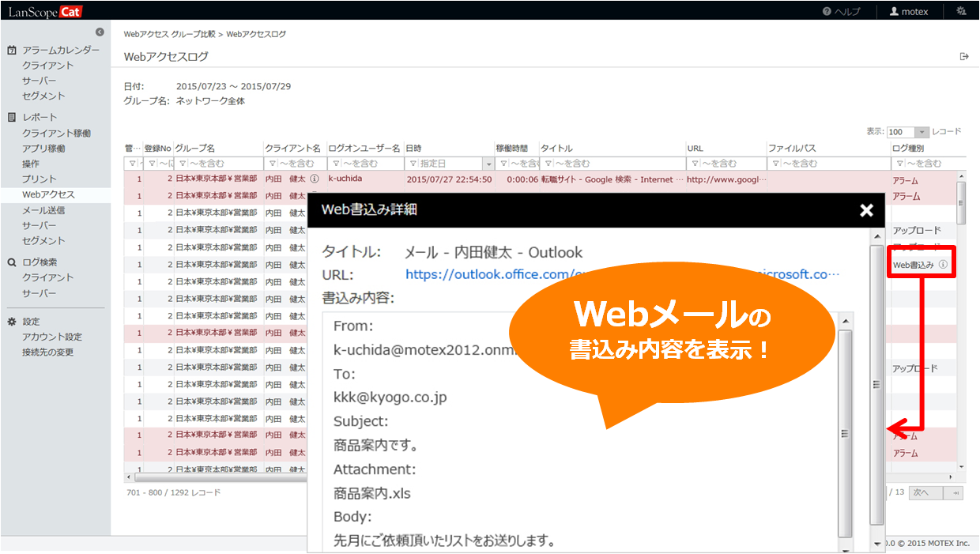This screenshot has width=980, height=554.
Task: Open the records-per-page dropdown showing 100
Action: pos(922,133)
